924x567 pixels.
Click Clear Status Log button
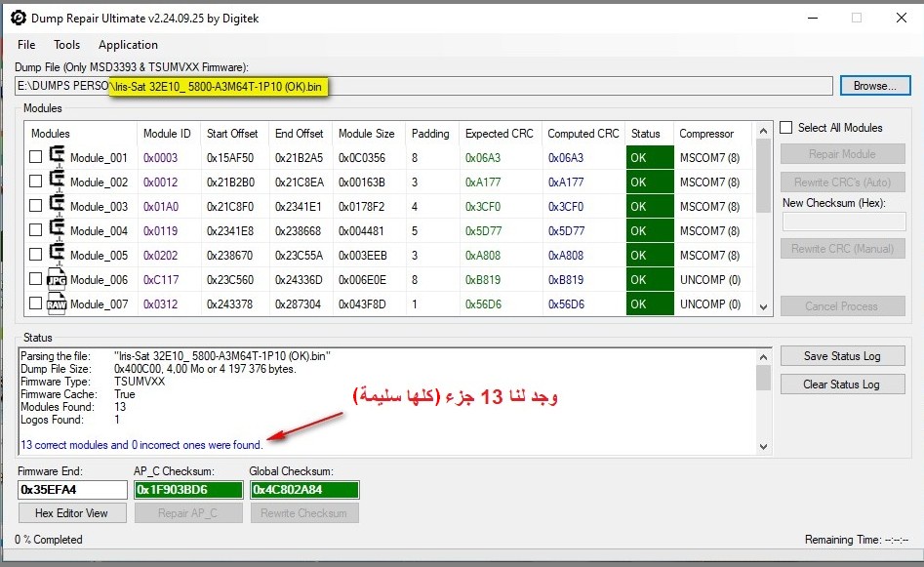point(843,385)
